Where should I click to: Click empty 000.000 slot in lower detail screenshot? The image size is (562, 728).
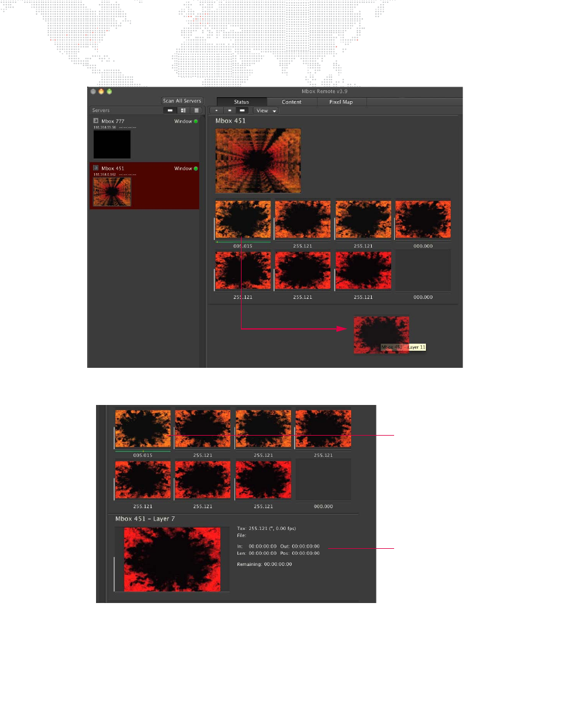coord(323,480)
